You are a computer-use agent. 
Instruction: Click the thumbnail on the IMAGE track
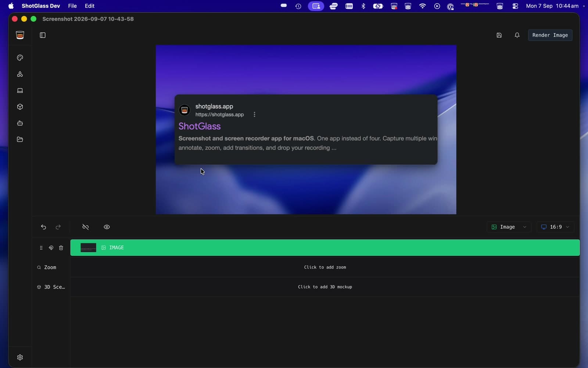[x=88, y=248]
